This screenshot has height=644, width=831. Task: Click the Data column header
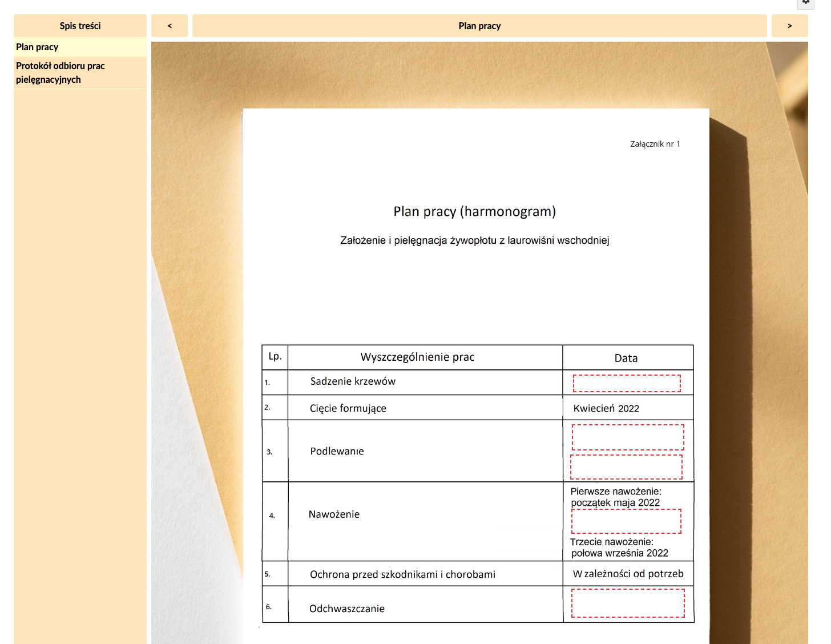click(626, 358)
